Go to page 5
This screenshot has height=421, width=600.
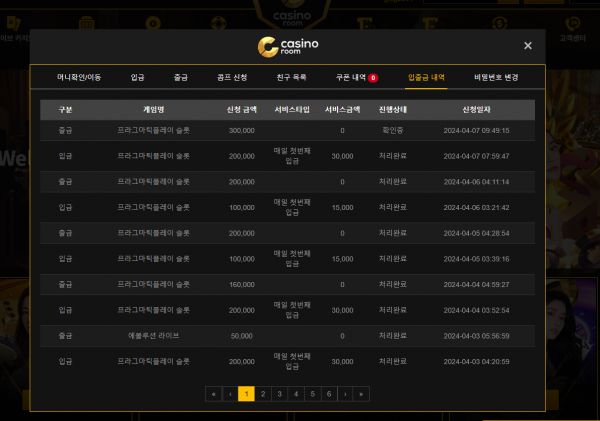(312, 394)
